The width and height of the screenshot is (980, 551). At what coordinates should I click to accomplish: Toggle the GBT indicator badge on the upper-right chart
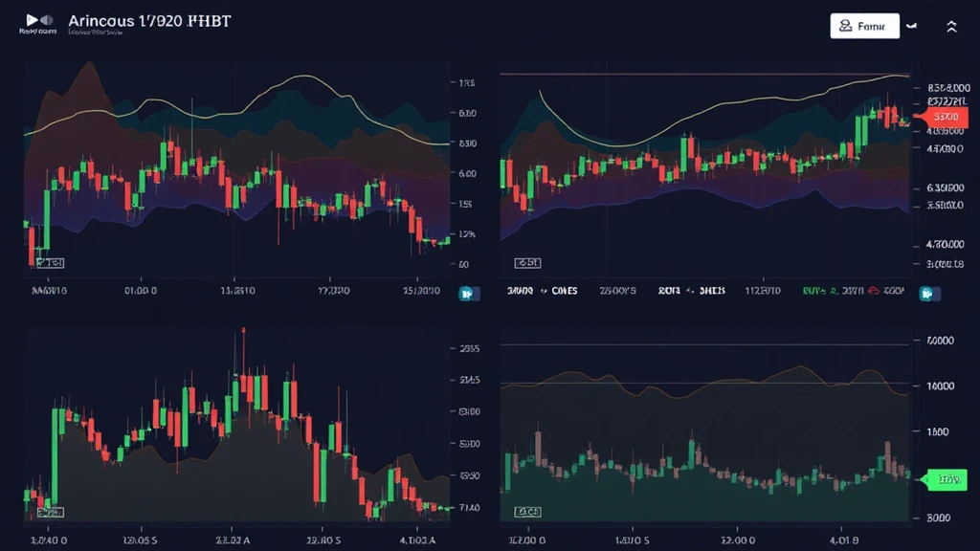(527, 261)
